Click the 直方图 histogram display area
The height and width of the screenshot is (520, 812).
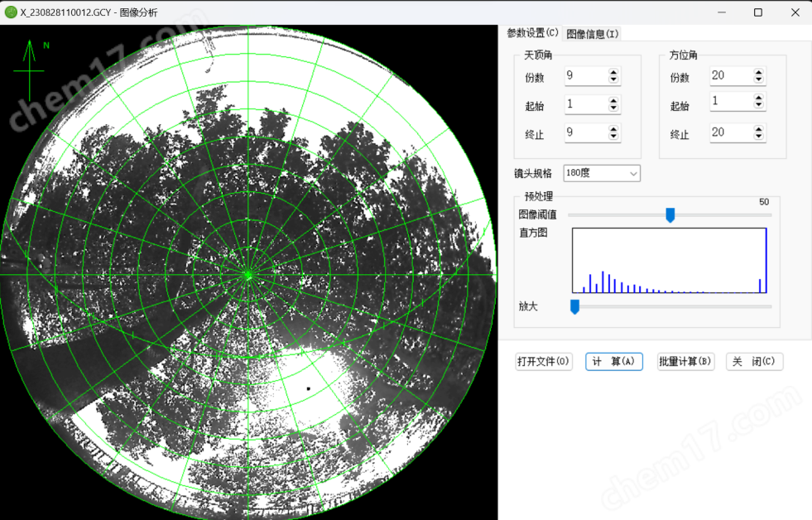(x=669, y=259)
